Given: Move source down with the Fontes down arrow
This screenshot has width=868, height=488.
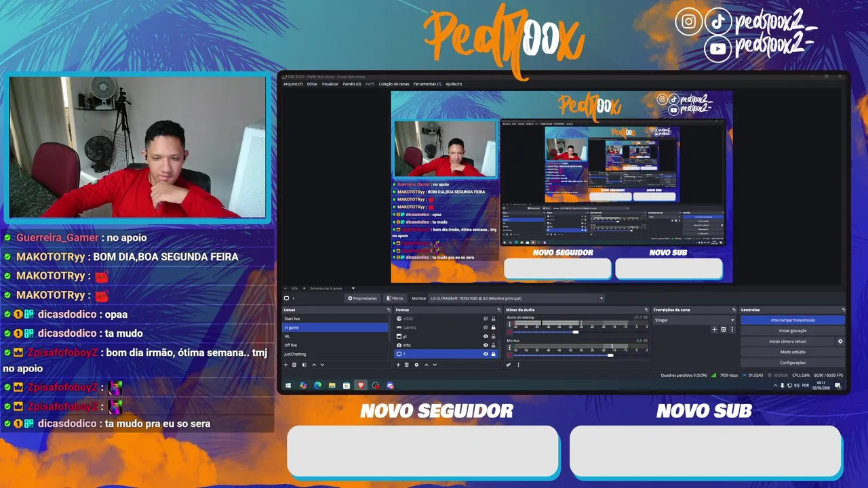Looking at the screenshot, I should click(x=435, y=365).
